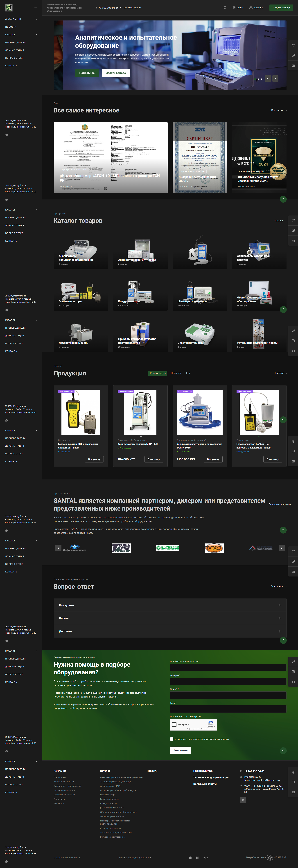
Task: Open header phone number dropdown arrow
Action: (120, 8)
